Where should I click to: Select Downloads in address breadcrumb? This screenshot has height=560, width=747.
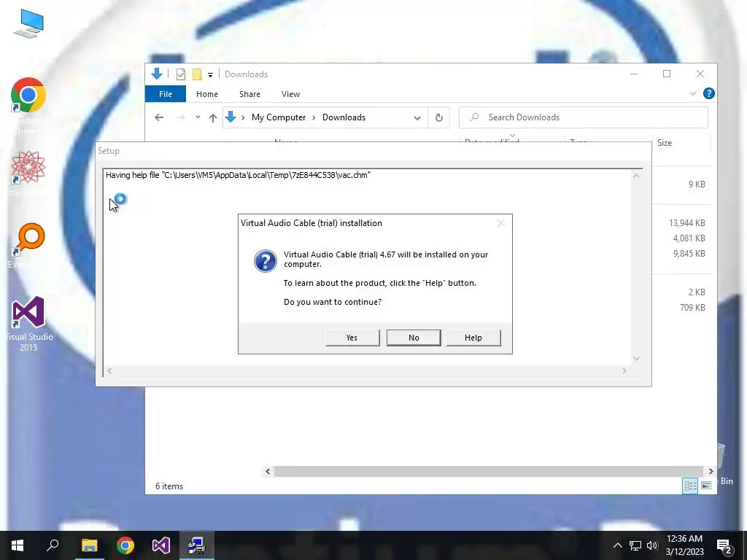344,117
